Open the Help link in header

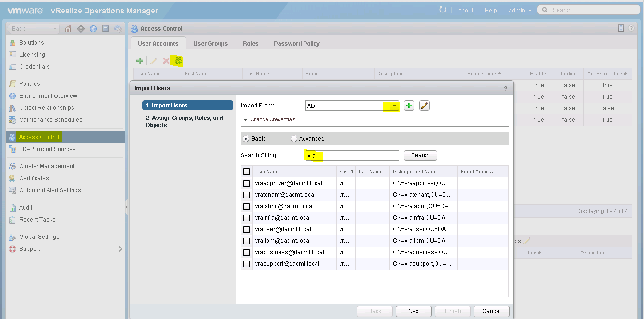[x=491, y=10]
